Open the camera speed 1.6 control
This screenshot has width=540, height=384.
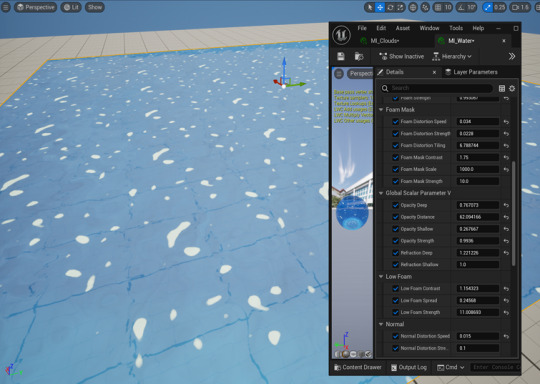520,7
